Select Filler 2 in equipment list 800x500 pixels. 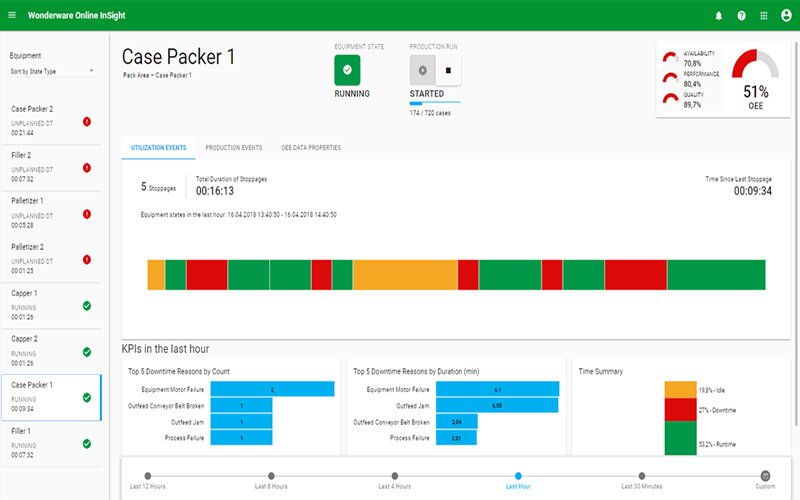pyautogui.click(x=52, y=167)
